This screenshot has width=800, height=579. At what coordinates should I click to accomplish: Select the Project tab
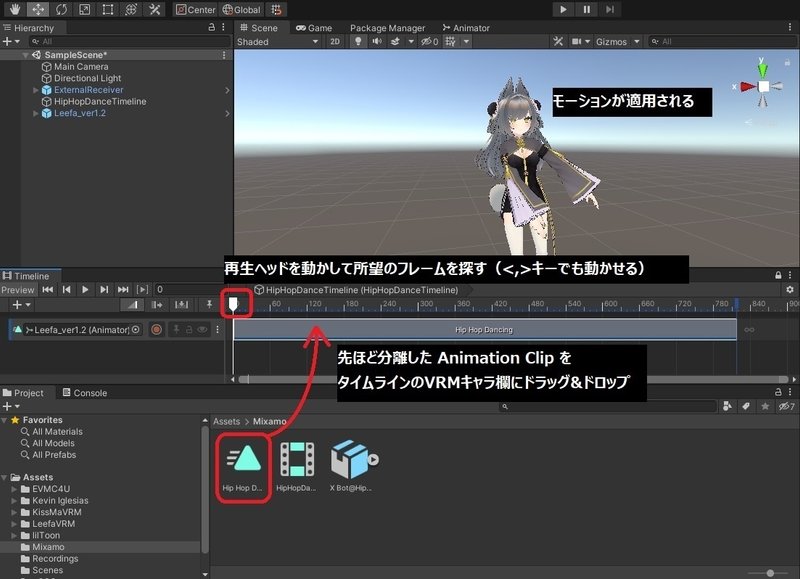(x=23, y=393)
